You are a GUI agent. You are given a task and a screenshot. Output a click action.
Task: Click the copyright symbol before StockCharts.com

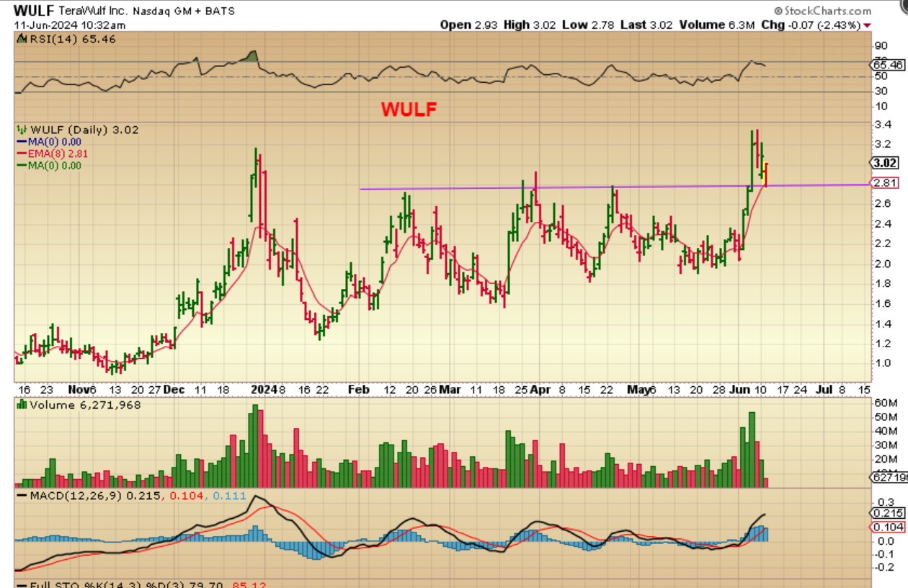[778, 12]
